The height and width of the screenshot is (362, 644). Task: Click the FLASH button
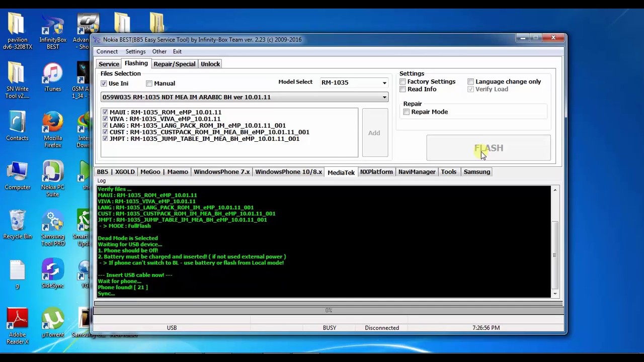click(x=489, y=148)
